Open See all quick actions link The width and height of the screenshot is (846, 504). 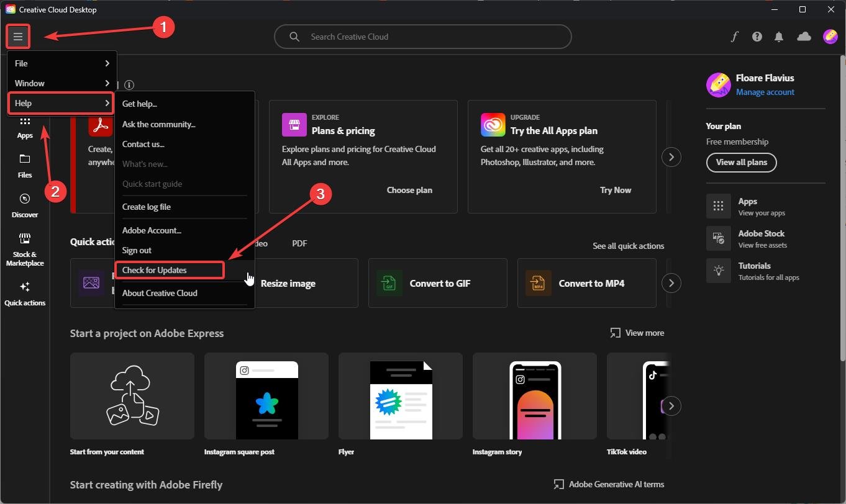click(x=628, y=246)
